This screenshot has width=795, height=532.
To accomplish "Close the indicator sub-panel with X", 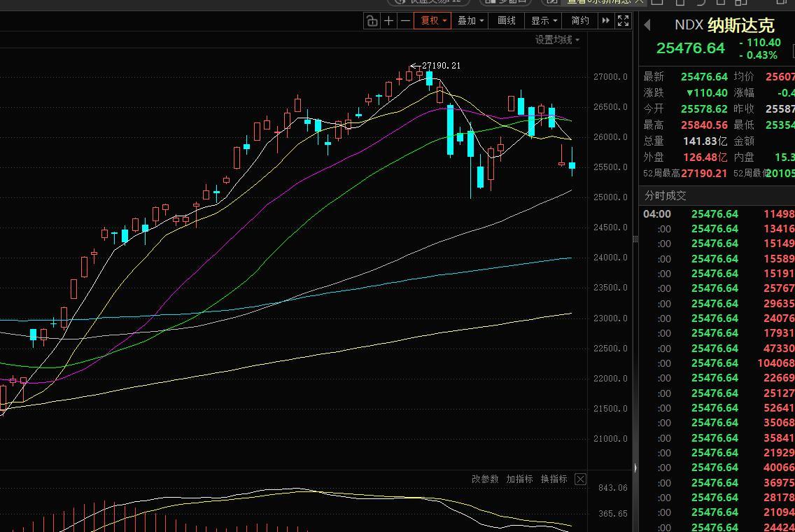I will tap(581, 479).
